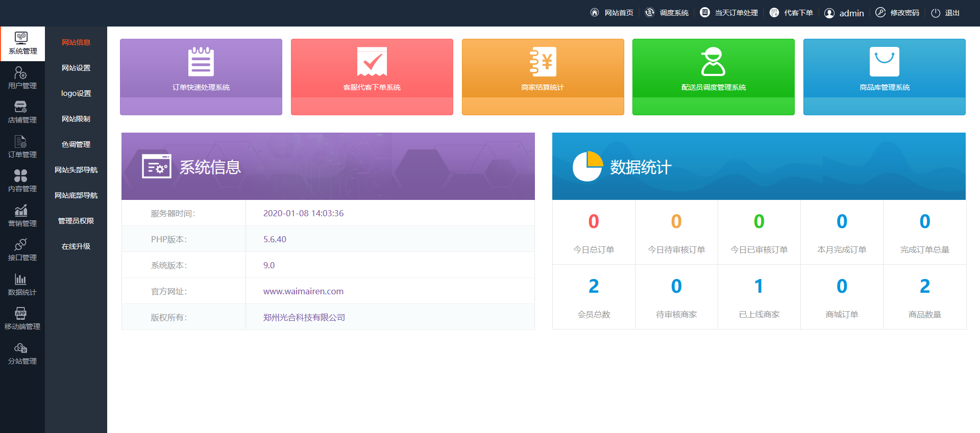980x433 pixels.
Task: Open the 客服代客下单系统 red card
Action: (372, 77)
